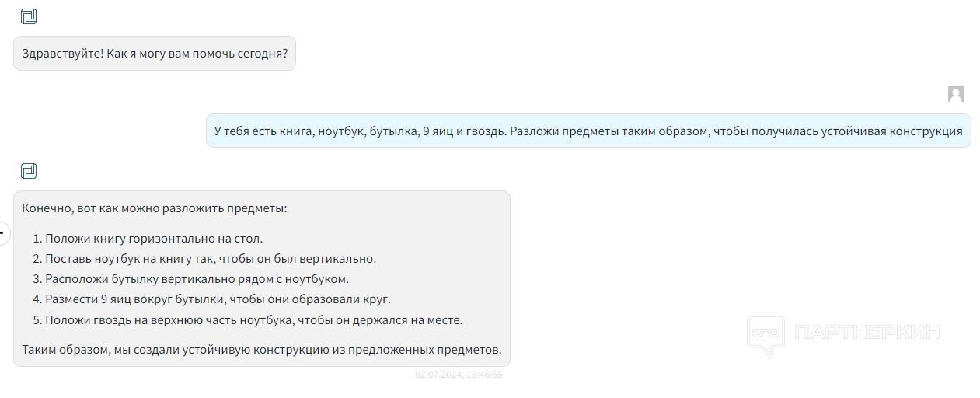Click the word "Здравствуйте!" in the greeting

click(62, 54)
